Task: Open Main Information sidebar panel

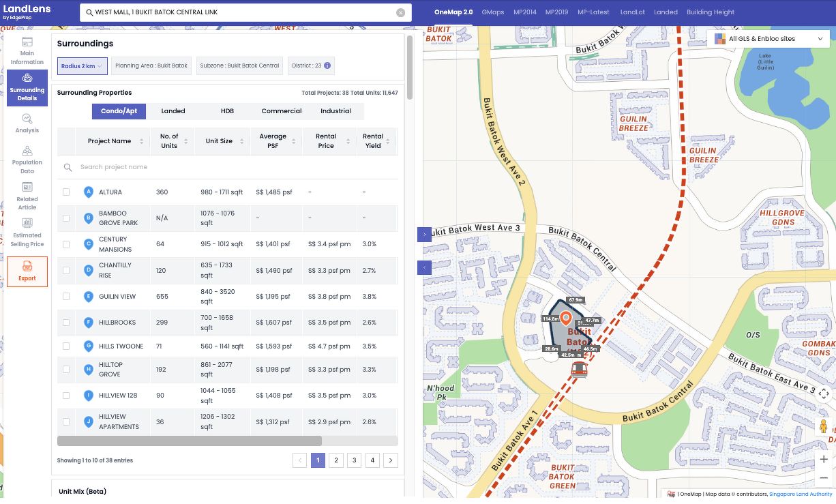Action: coord(27,50)
